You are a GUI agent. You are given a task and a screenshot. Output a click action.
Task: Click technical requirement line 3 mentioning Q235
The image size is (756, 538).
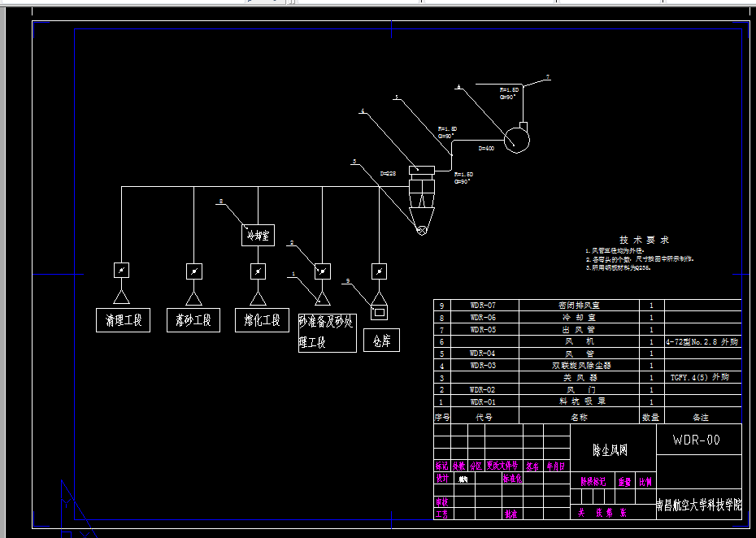618,267
